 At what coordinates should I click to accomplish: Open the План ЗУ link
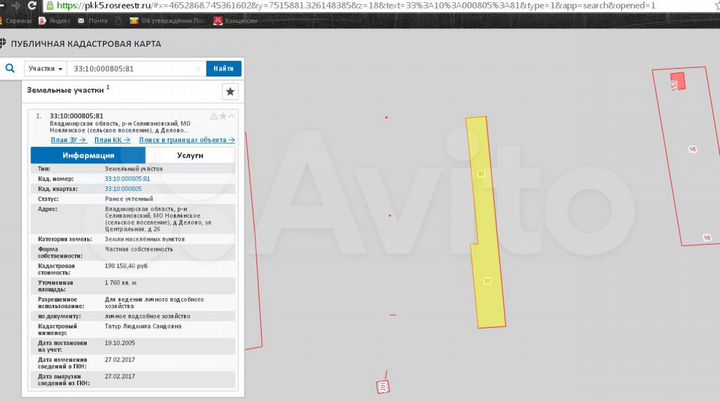[x=66, y=140]
